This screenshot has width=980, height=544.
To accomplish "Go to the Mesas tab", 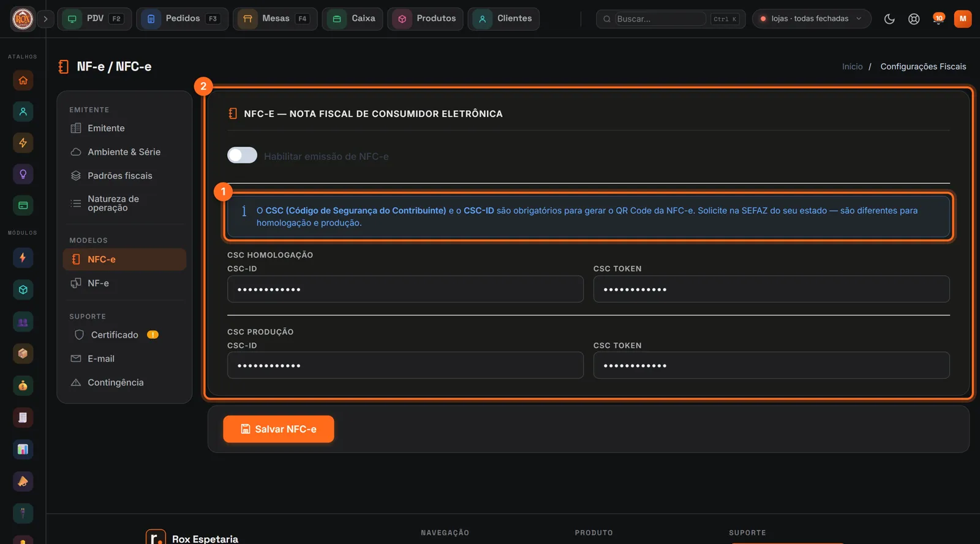I will (275, 19).
